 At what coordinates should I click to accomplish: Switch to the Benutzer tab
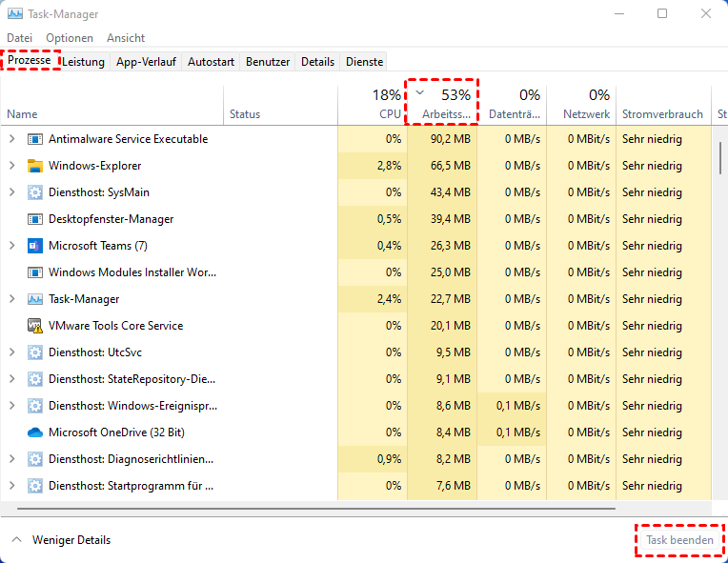268,62
